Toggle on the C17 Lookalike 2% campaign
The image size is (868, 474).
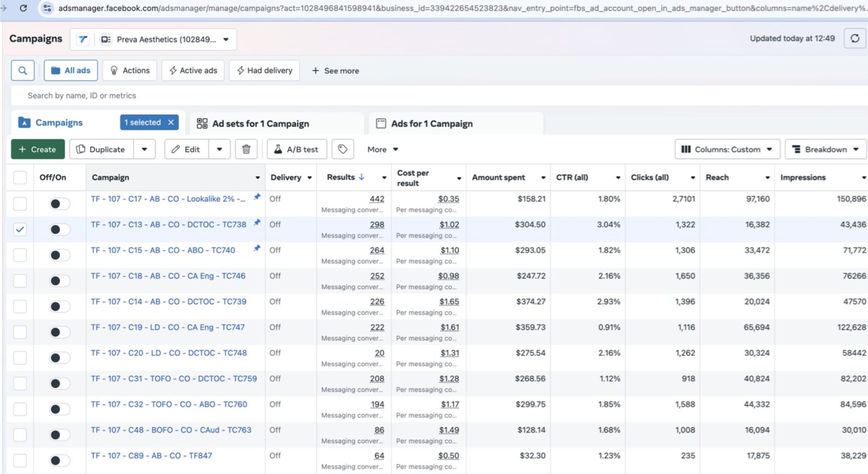tap(59, 204)
